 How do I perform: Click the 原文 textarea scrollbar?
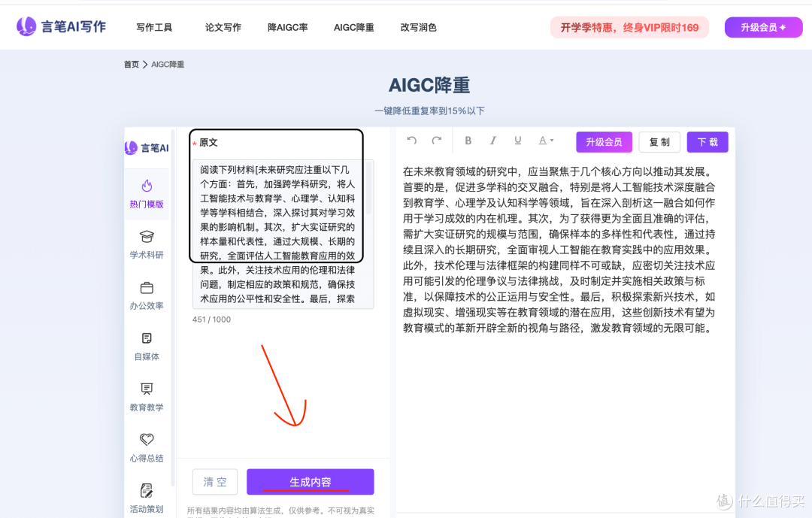[x=369, y=187]
